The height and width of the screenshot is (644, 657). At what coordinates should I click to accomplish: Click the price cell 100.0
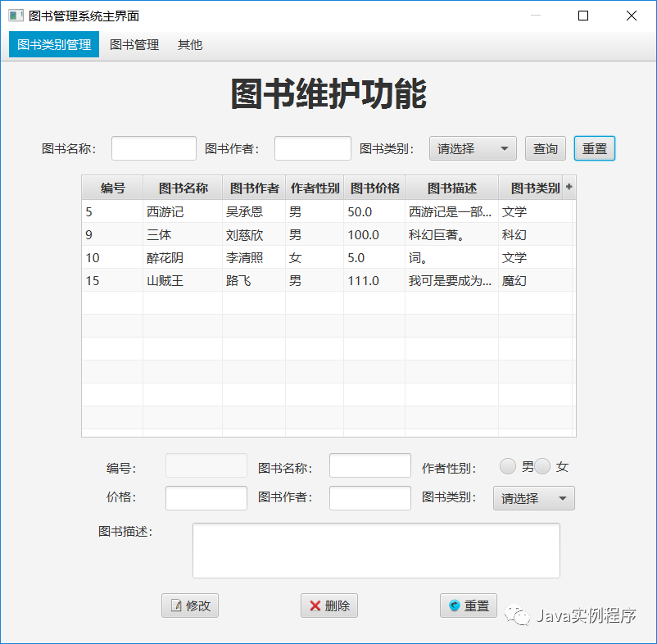374,234
